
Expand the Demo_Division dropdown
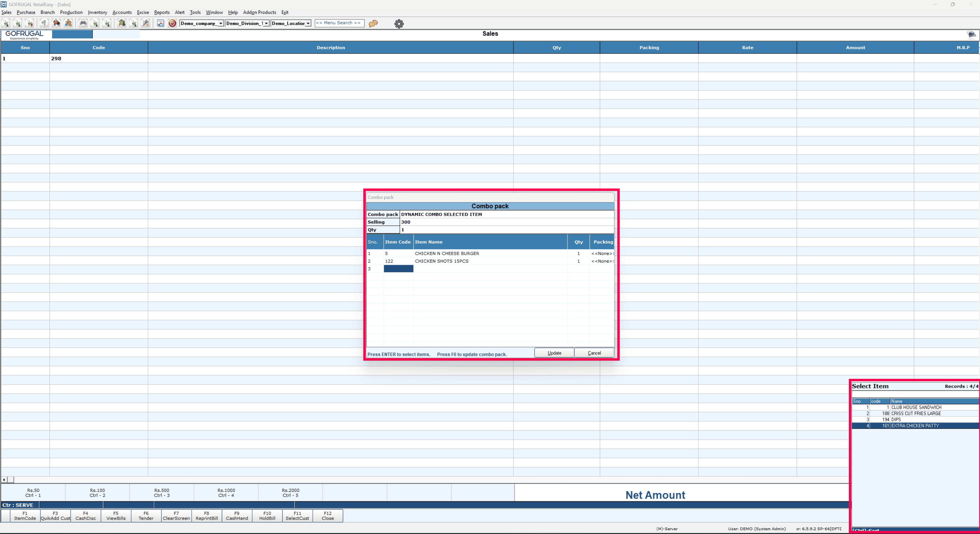(x=266, y=23)
